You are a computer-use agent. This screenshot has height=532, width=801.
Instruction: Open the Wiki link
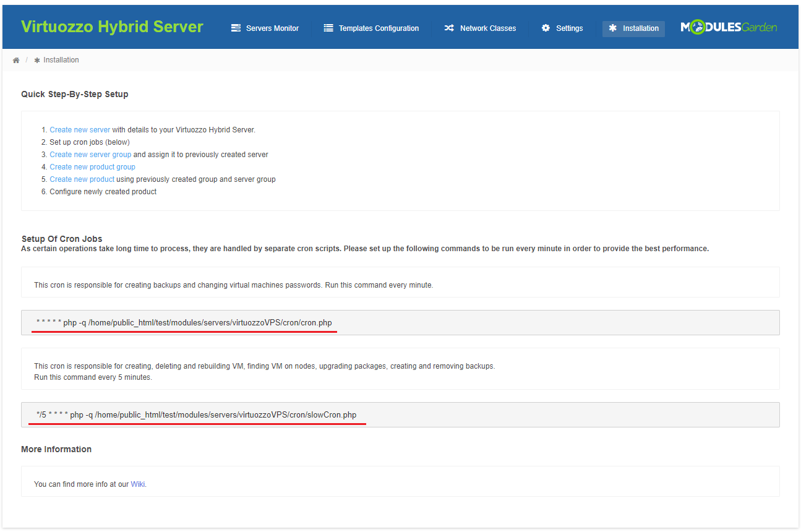[x=138, y=484]
